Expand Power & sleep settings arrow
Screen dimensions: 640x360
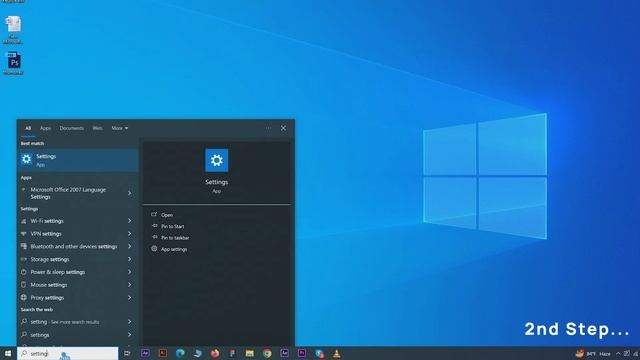coord(129,272)
